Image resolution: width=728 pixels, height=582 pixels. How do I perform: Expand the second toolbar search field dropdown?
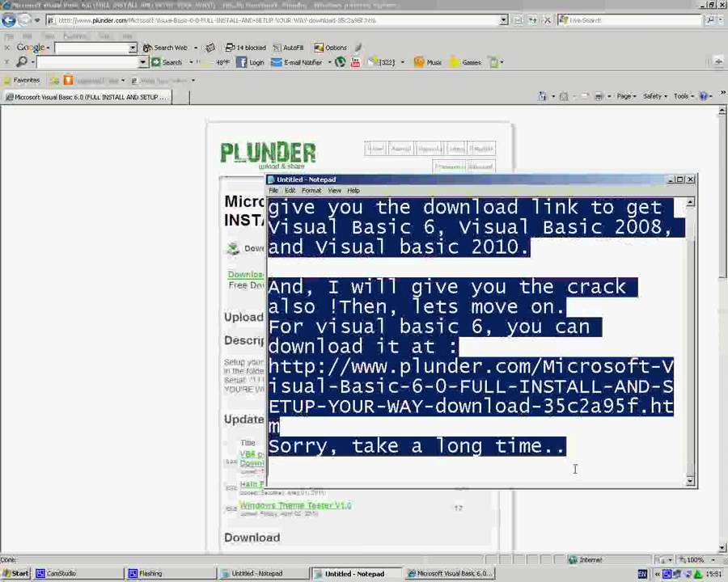coord(142,62)
